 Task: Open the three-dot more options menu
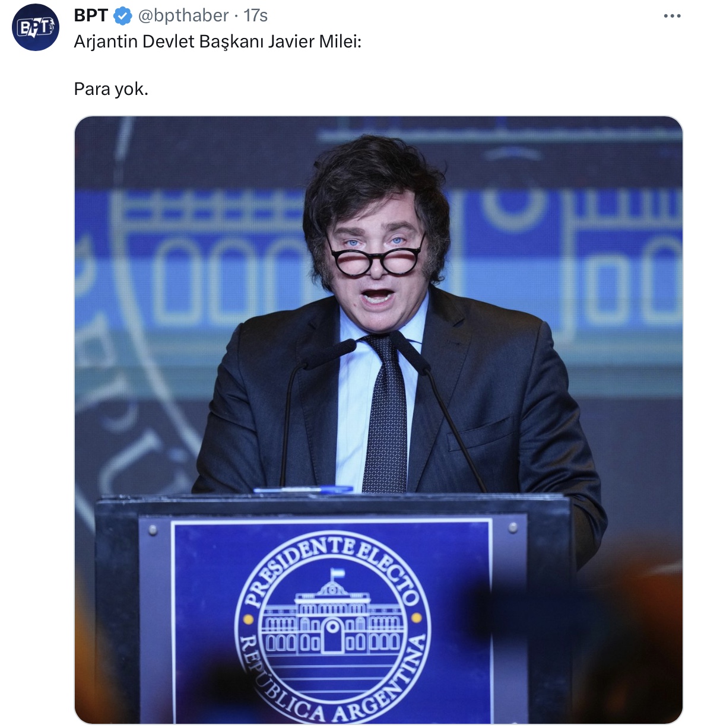672,16
